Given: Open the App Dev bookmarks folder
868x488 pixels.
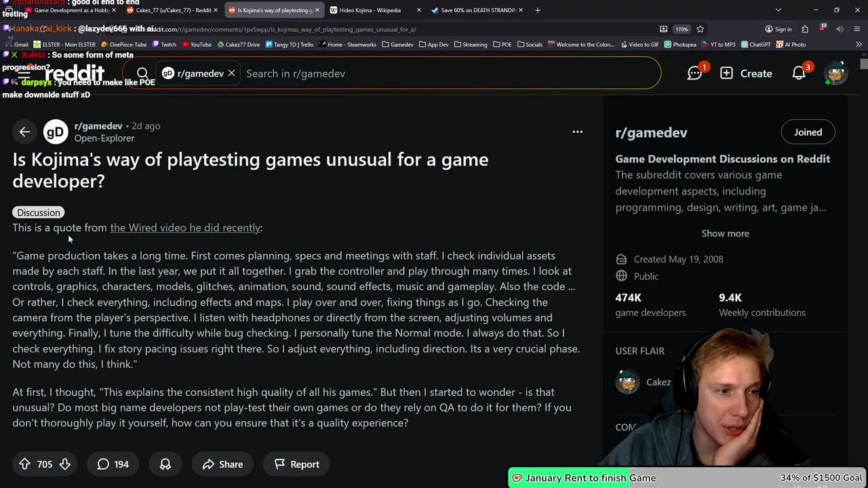Looking at the screenshot, I should (433, 45).
